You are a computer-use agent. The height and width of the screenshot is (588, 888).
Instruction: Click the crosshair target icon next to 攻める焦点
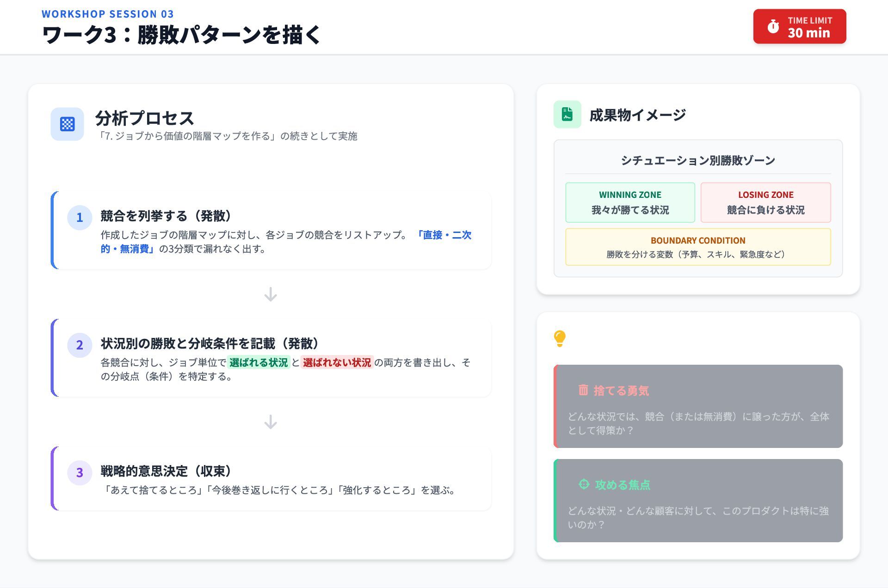pos(584,484)
